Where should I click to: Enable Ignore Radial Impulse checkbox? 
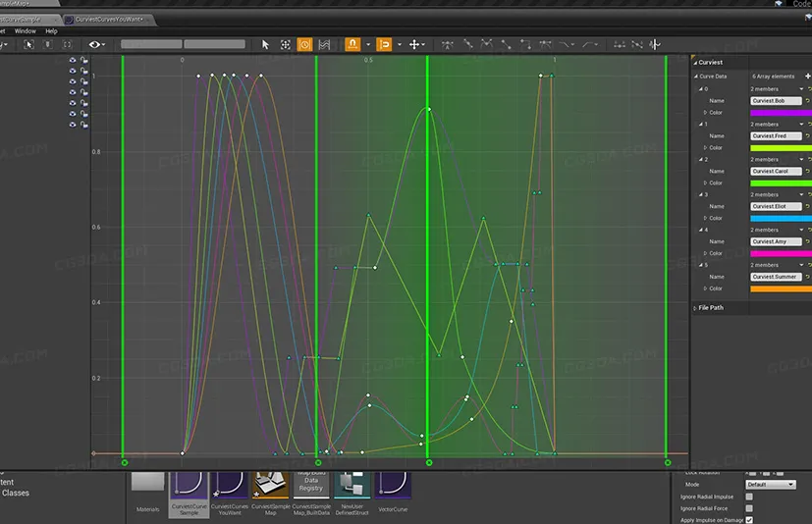(749, 497)
